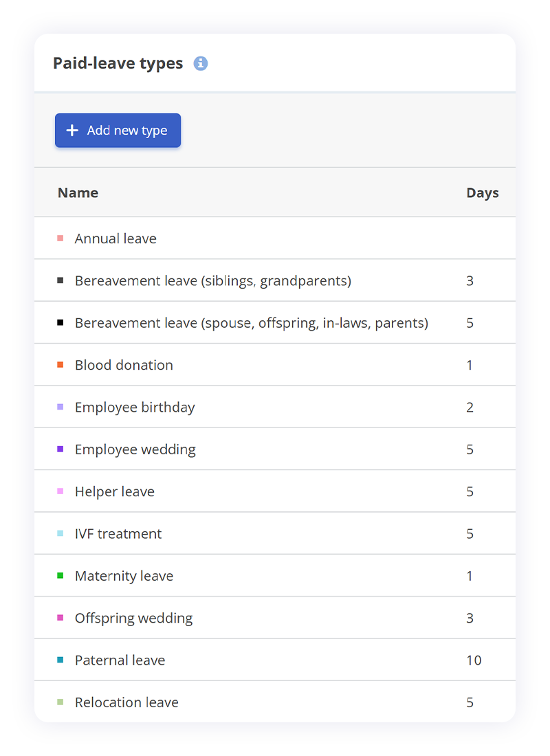Click the plus icon on Add new type
Image resolution: width=550 pixels, height=756 pixels.
coord(72,131)
